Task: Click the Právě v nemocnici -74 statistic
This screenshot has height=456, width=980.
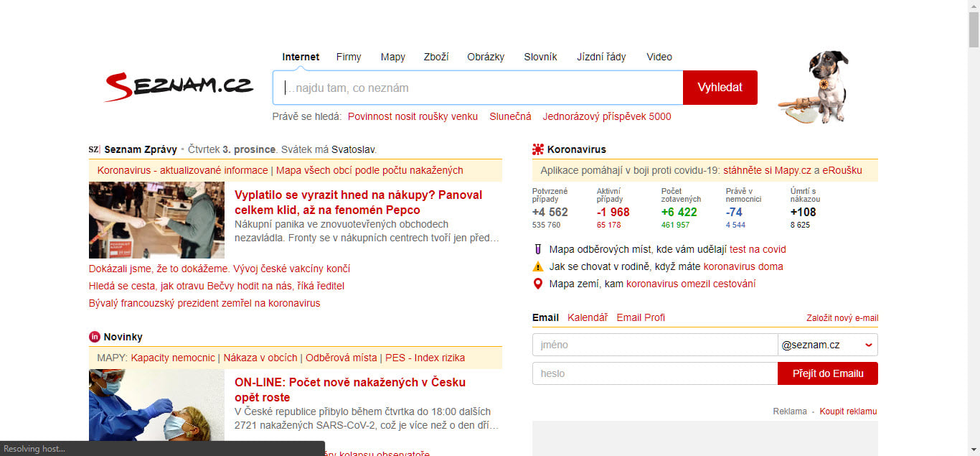Action: pos(744,208)
